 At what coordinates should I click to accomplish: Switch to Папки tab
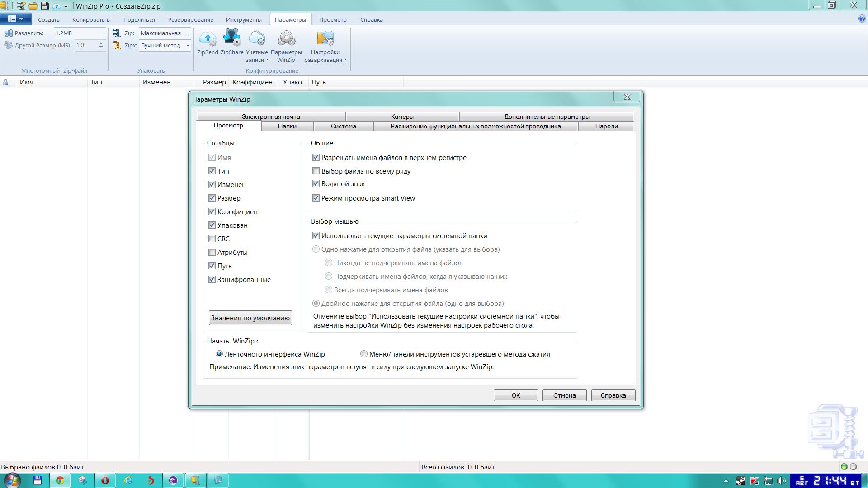pos(287,126)
